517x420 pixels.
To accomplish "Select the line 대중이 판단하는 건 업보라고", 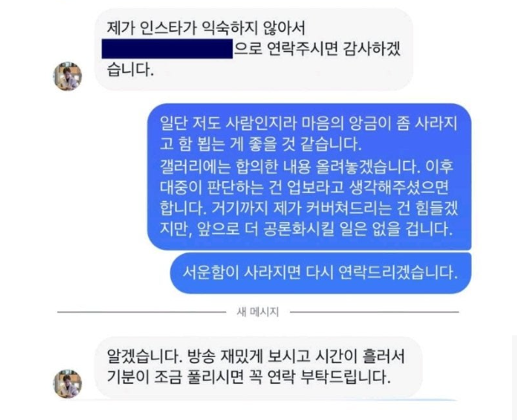I will (305, 188).
